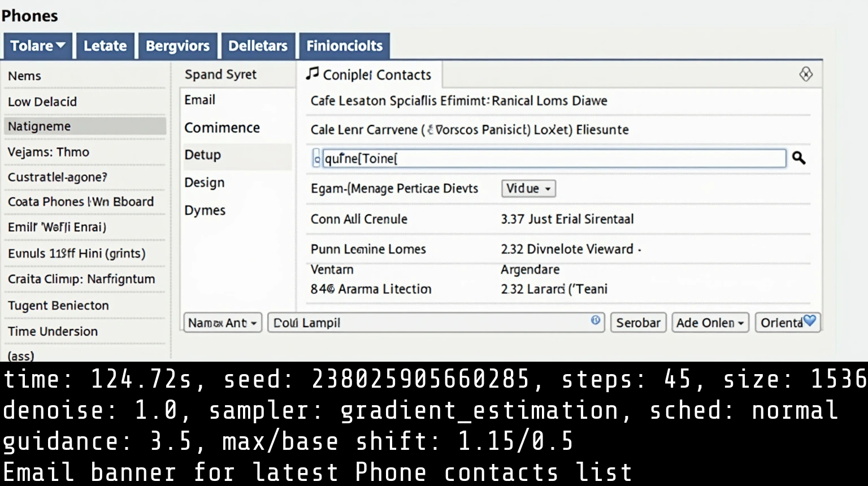
Task: Switch to the Finionciolts tab
Action: pos(344,46)
